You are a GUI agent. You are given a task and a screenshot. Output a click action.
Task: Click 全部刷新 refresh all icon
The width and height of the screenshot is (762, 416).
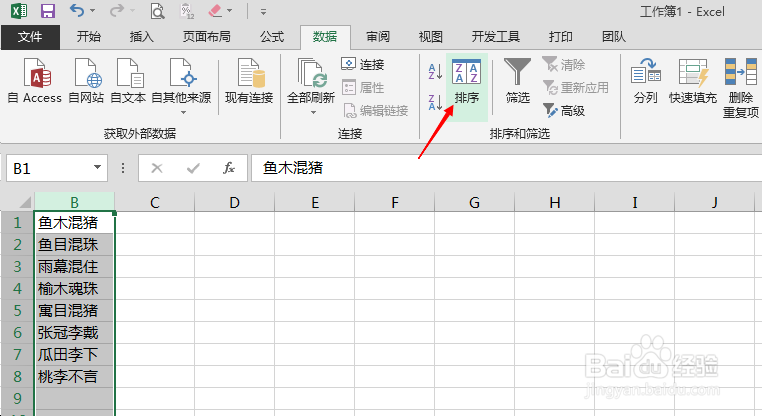[x=311, y=74]
